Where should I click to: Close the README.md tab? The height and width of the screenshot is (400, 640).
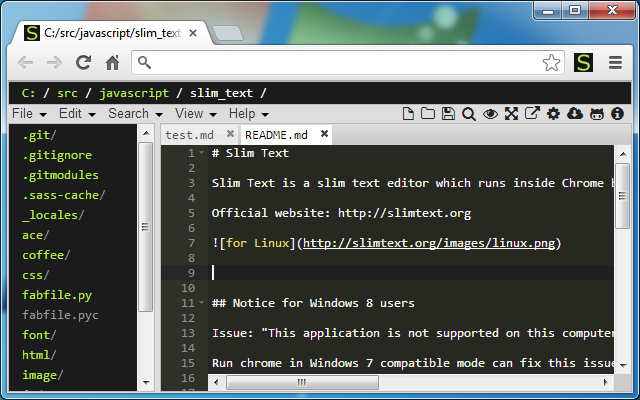coord(324,133)
